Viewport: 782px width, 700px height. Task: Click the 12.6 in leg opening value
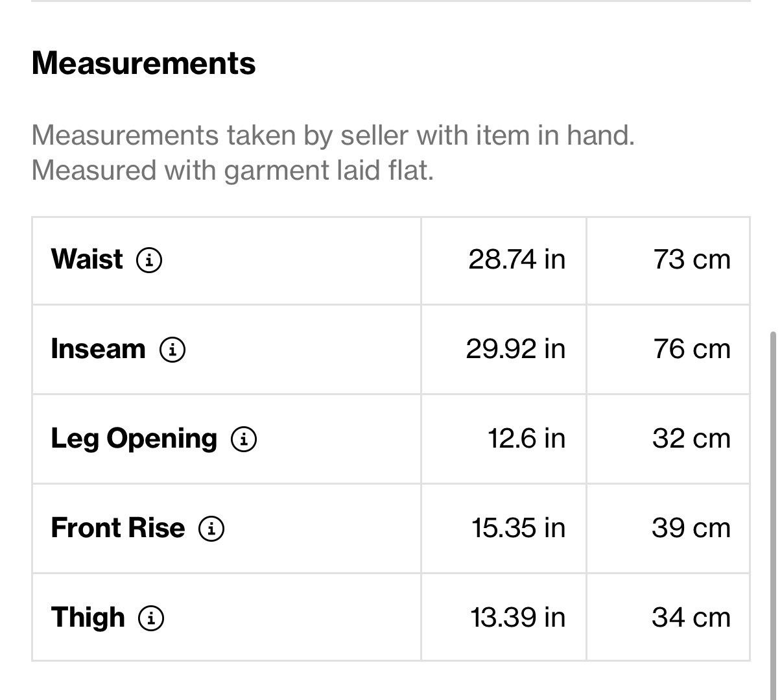coord(527,439)
